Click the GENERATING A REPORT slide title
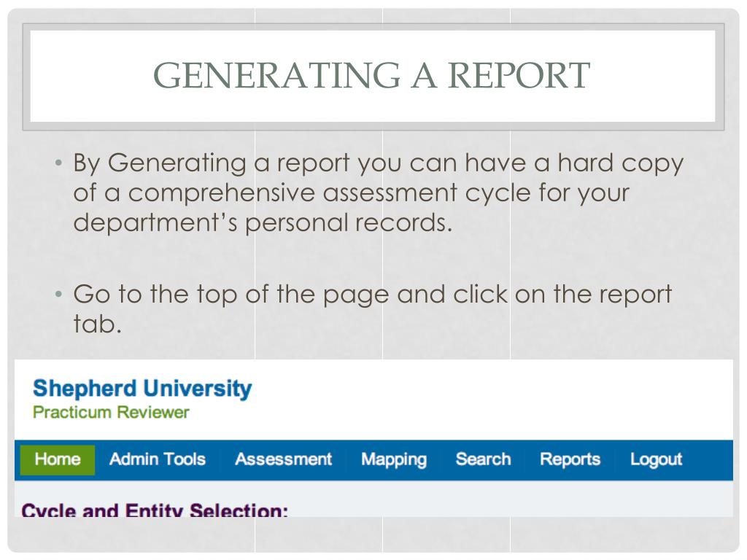Screen dimensions: 747x560 (371, 75)
